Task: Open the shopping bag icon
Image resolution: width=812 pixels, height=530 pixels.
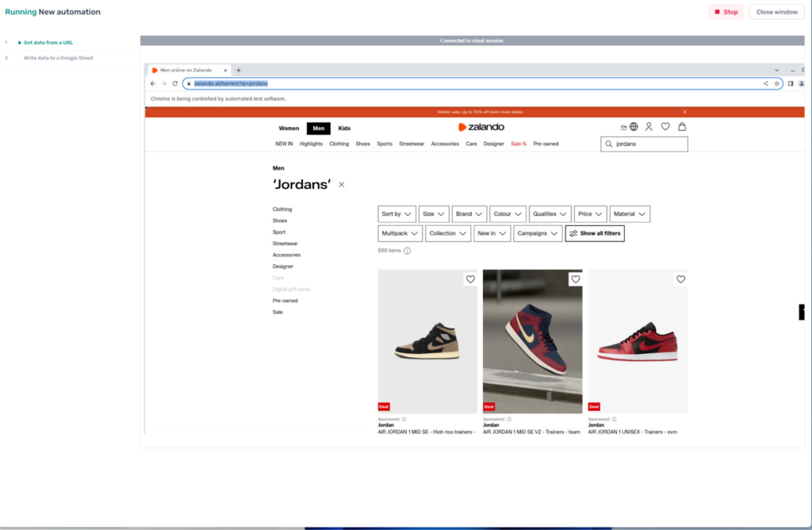Action: point(682,127)
